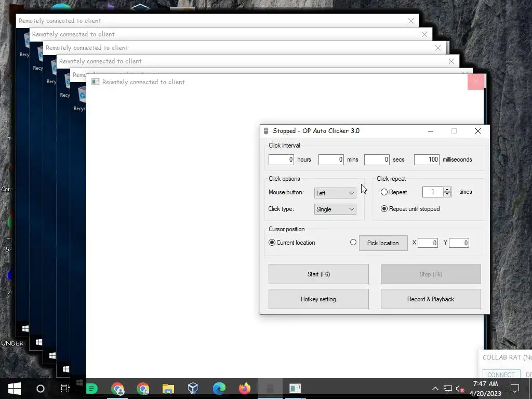The width and height of the screenshot is (532, 399).
Task: Expand the Mouse button dropdown
Action: [x=335, y=193]
